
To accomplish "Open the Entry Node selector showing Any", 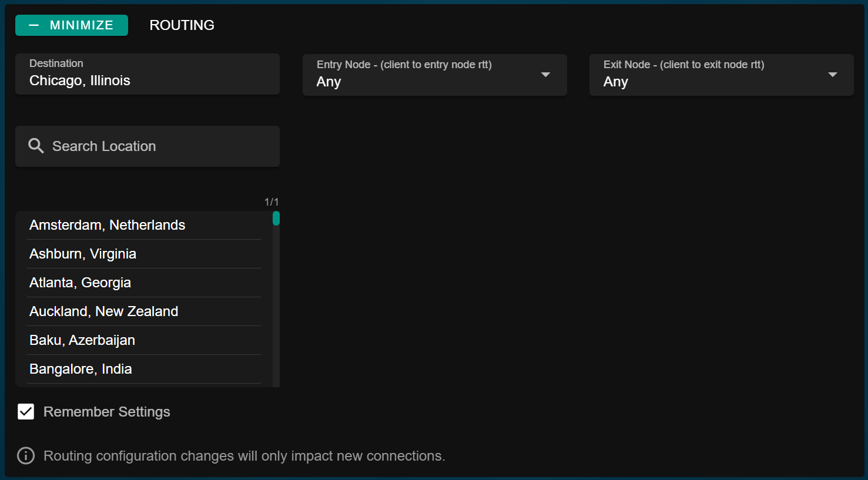I will pyautogui.click(x=435, y=75).
